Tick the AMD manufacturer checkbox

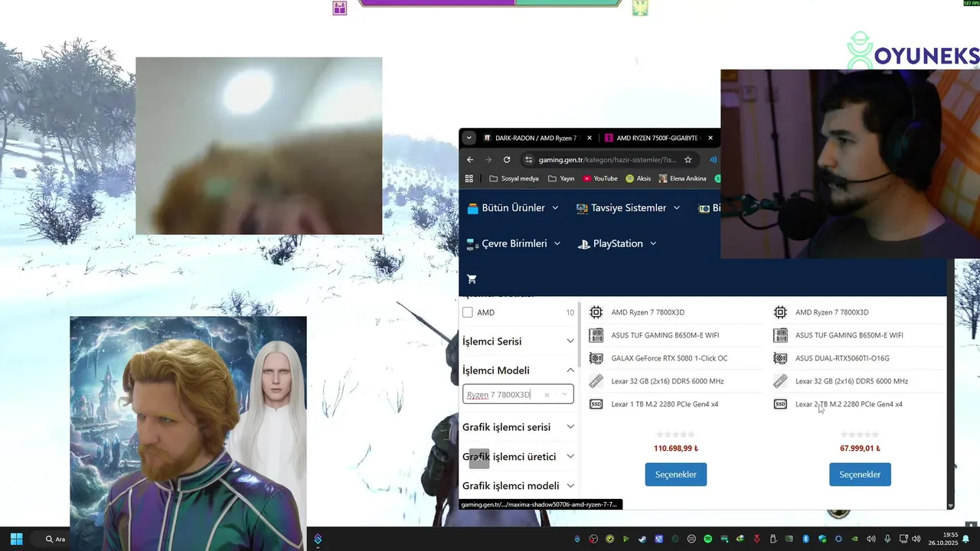pyautogui.click(x=468, y=312)
